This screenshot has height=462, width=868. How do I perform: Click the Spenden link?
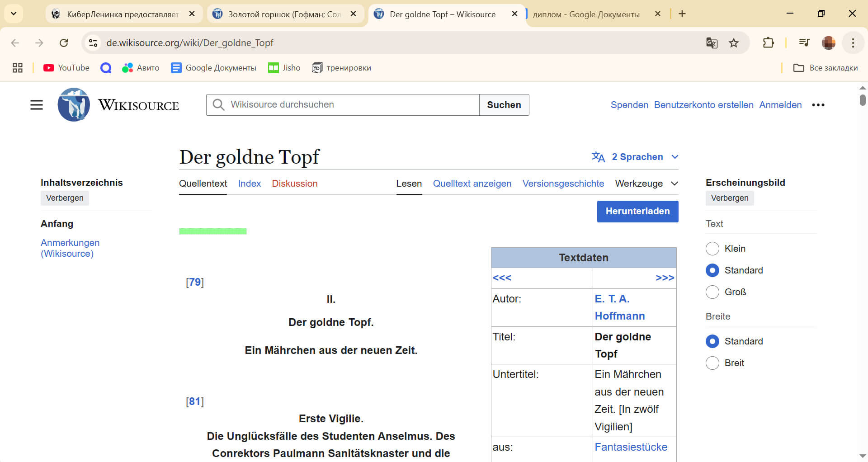629,105
